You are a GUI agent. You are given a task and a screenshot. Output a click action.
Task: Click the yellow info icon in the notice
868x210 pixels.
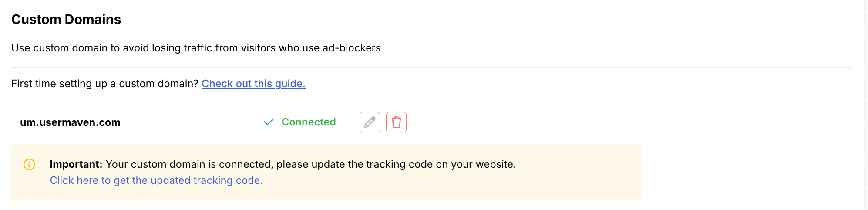pyautogui.click(x=29, y=164)
